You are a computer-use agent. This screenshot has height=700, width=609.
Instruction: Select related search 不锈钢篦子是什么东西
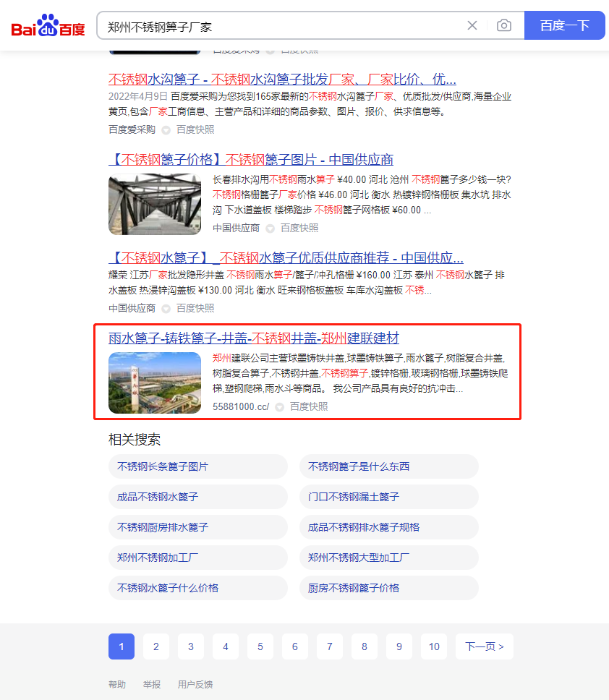pos(389,466)
